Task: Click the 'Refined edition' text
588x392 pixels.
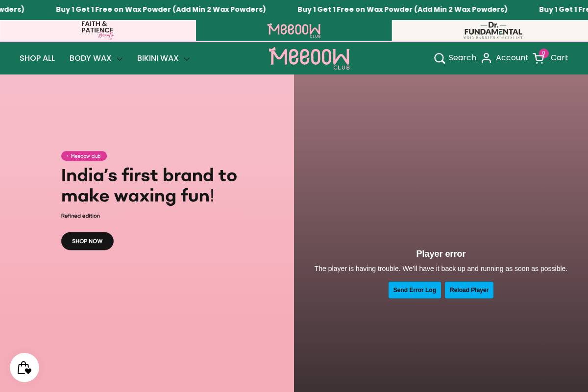Action: [x=80, y=216]
